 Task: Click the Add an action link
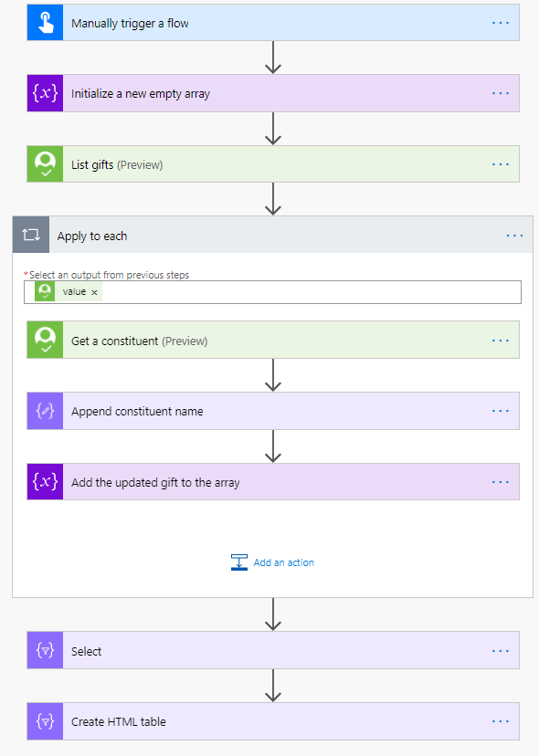tap(272, 562)
